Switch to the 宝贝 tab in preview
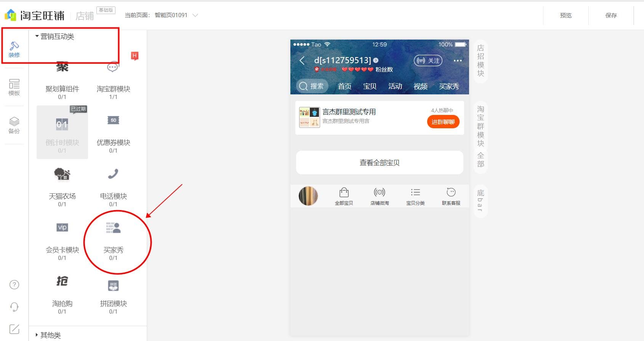644x341 pixels. coord(370,86)
